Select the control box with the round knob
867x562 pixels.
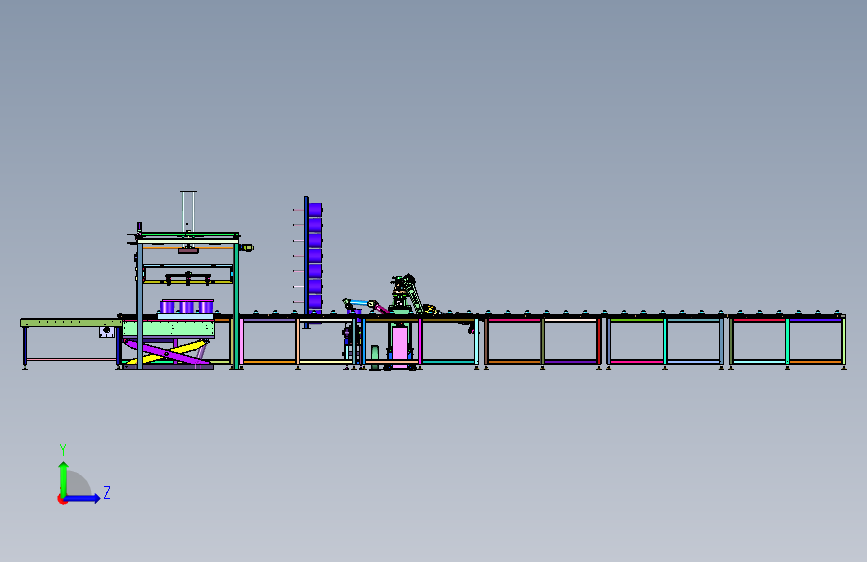pyautogui.click(x=107, y=331)
